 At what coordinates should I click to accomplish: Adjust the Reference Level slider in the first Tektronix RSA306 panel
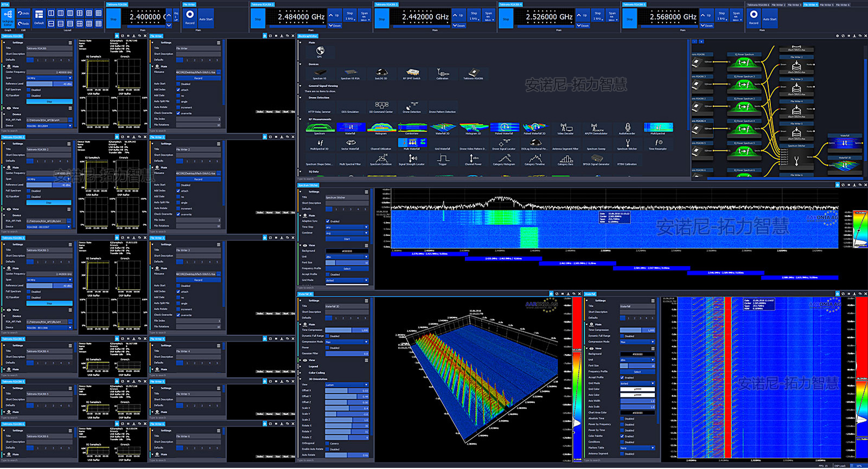49,84
